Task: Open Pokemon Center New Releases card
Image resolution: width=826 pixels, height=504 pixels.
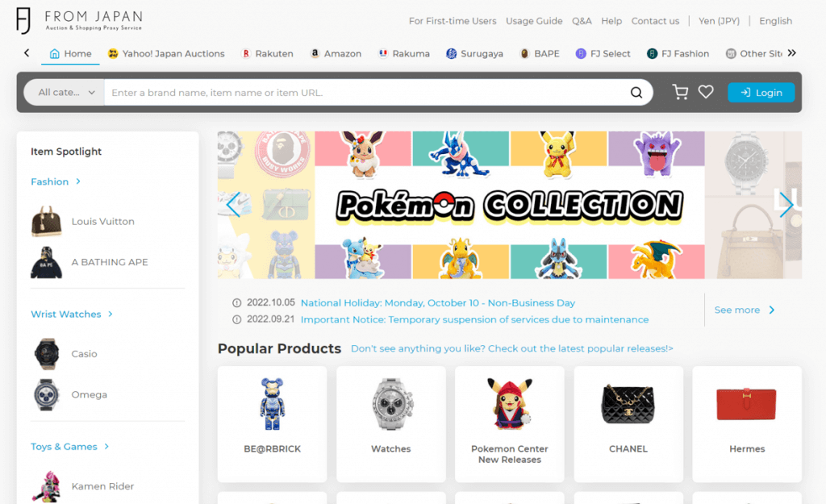Action: (x=510, y=424)
